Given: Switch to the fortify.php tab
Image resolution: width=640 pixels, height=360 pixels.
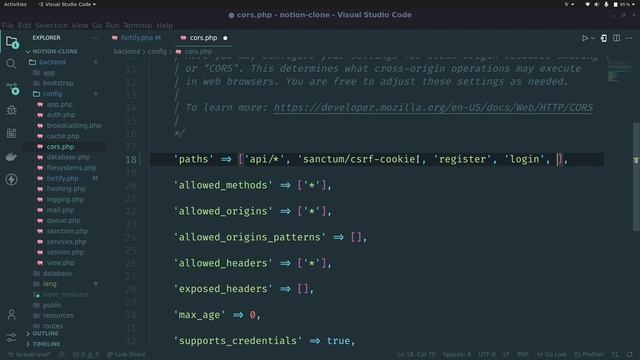Looking at the screenshot, I should [x=137, y=38].
